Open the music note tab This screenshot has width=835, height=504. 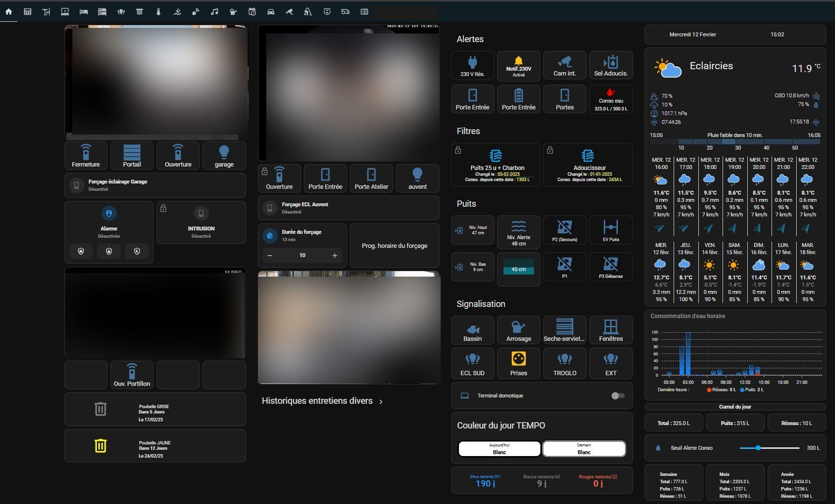[214, 12]
